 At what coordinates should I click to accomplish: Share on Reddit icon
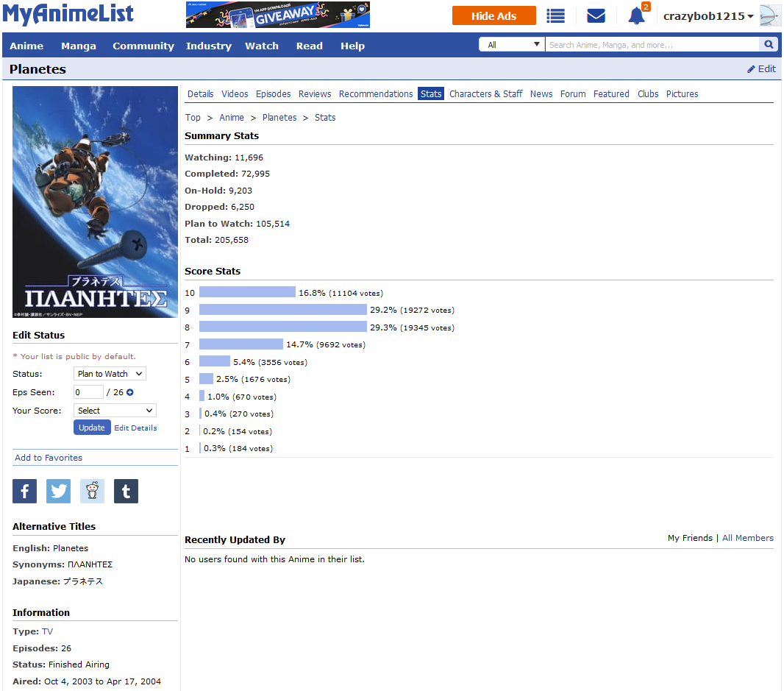click(92, 491)
